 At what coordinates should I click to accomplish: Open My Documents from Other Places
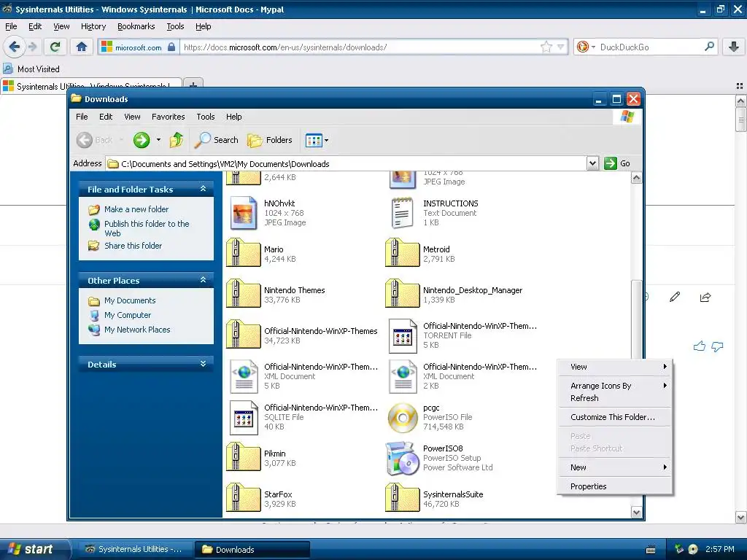coord(130,300)
